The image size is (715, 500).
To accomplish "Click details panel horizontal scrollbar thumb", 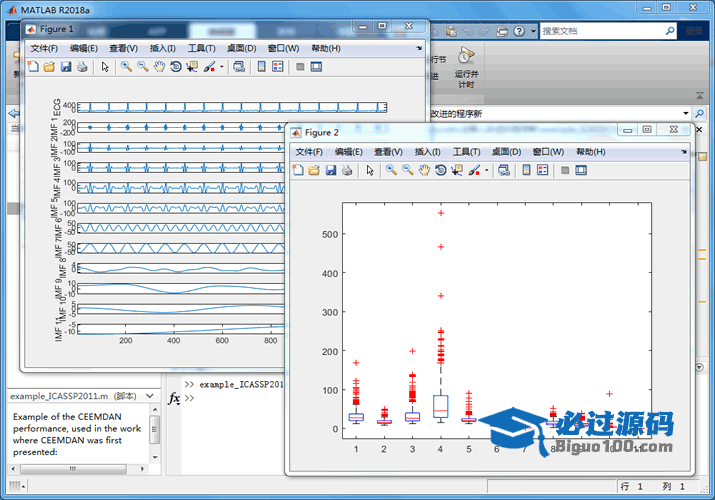I will click(x=73, y=469).
